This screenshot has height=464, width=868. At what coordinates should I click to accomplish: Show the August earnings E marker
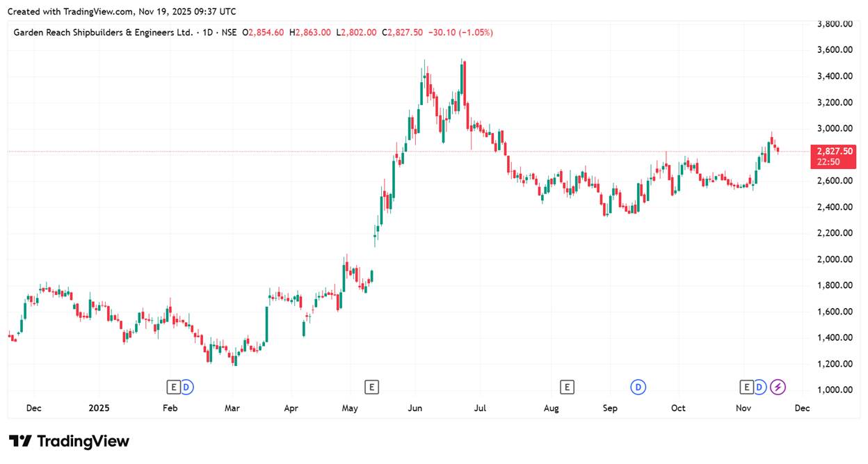568,387
